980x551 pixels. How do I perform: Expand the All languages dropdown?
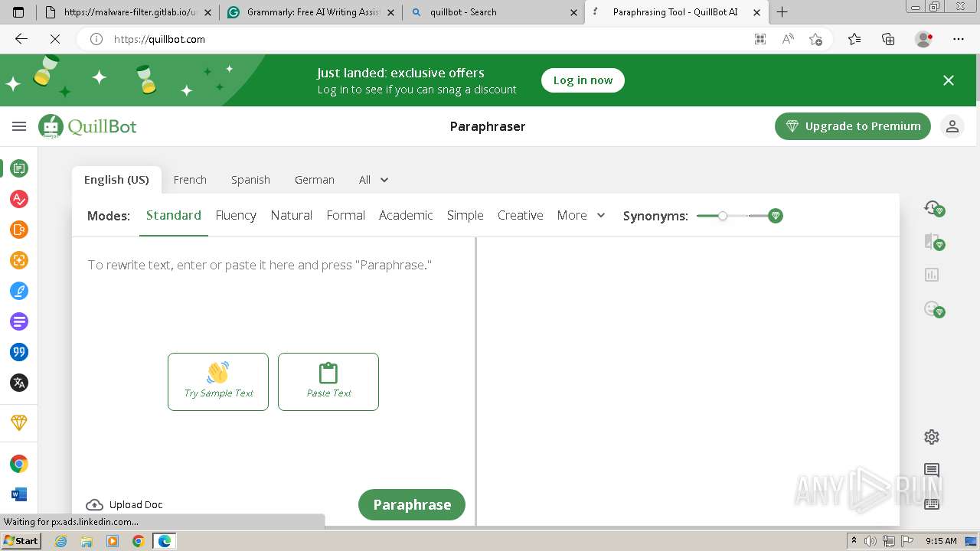click(374, 180)
